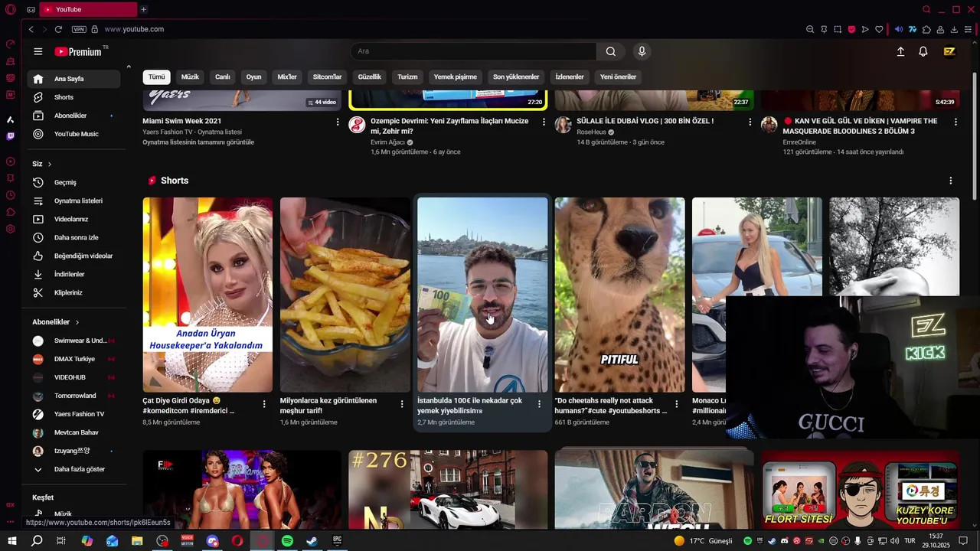Click the VPN badge in address bar
The width and height of the screenshot is (980, 551).
(x=79, y=29)
